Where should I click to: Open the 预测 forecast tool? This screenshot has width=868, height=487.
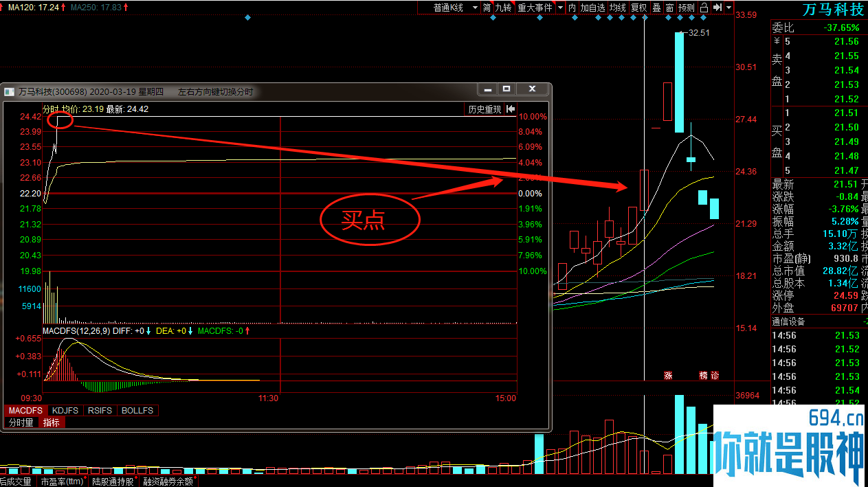pos(687,8)
